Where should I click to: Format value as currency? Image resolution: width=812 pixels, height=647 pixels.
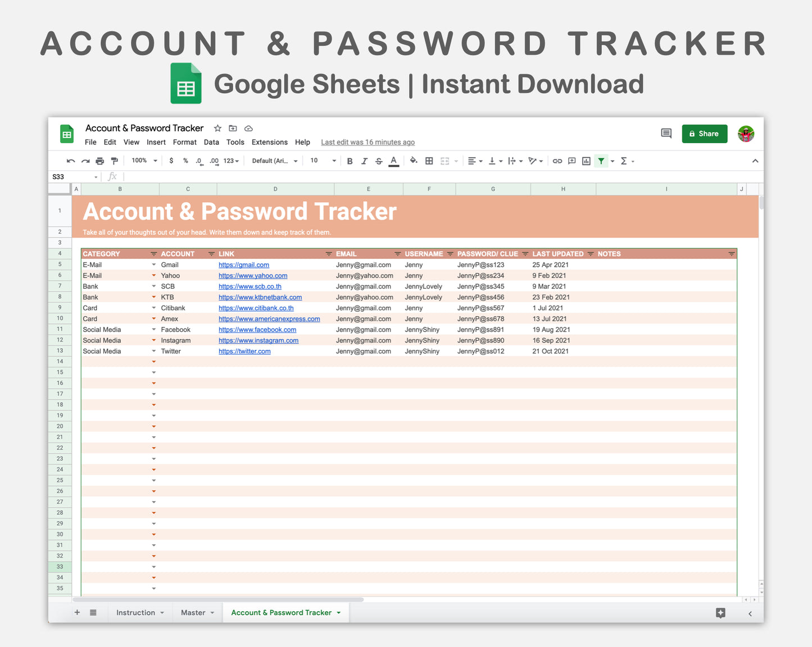171,161
